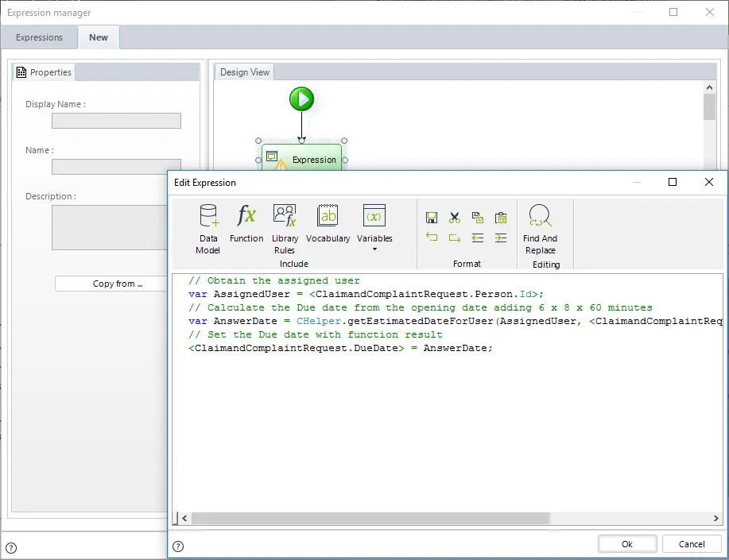Open help in Expression manager window
The image size is (729, 560).
[11, 548]
